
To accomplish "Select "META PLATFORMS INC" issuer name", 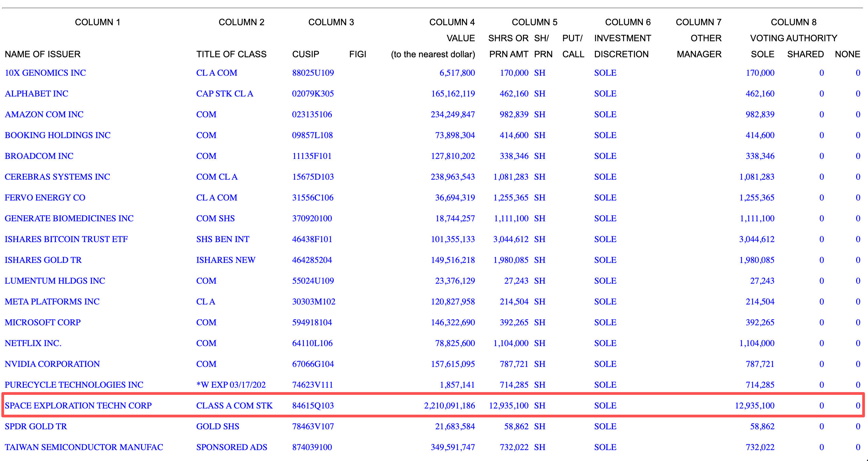I will pyautogui.click(x=52, y=301).
